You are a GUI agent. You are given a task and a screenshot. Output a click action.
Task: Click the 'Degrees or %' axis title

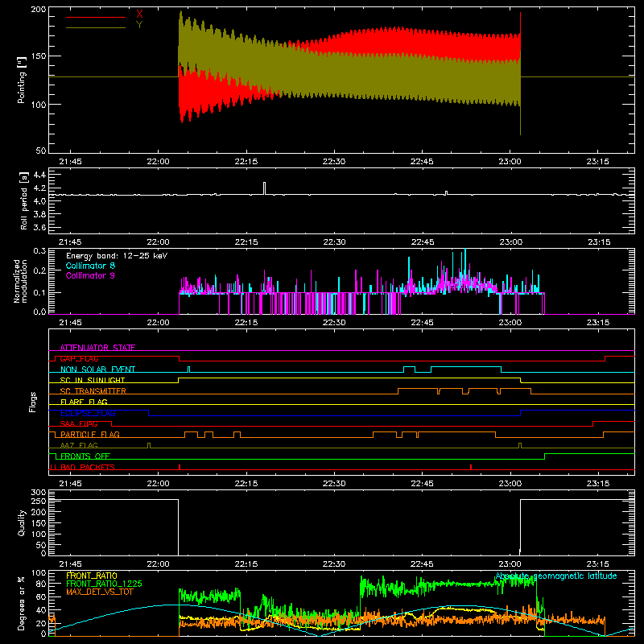pyautogui.click(x=22, y=603)
